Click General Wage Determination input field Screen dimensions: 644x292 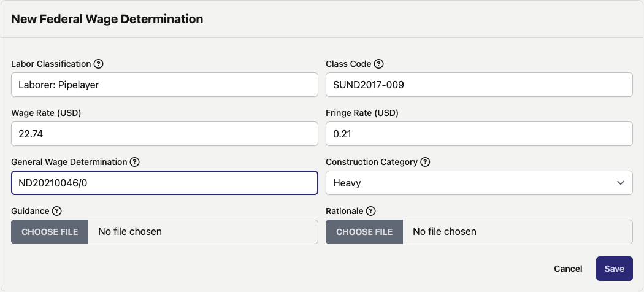tap(164, 183)
